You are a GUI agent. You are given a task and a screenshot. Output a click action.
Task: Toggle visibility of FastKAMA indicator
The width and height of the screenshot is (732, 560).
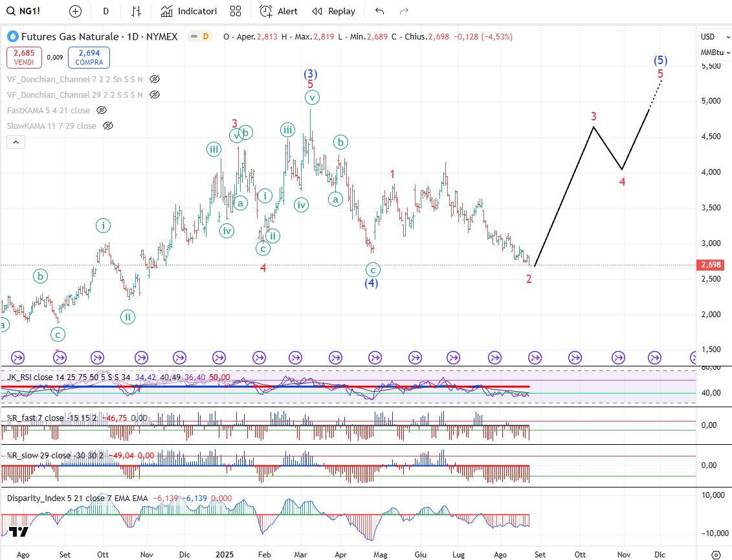coord(102,110)
